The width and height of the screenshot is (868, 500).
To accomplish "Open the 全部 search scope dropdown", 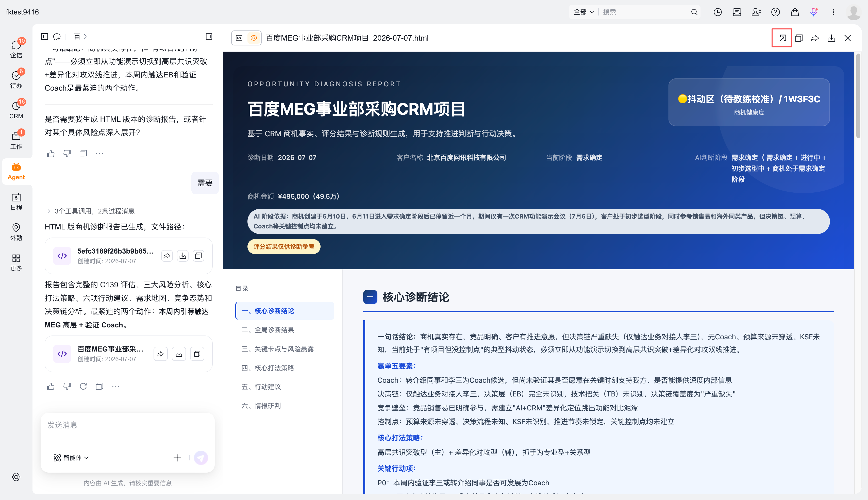I will pyautogui.click(x=583, y=12).
